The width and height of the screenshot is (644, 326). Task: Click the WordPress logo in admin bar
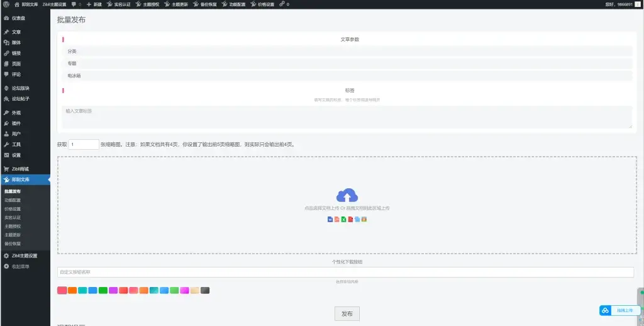[6, 4]
